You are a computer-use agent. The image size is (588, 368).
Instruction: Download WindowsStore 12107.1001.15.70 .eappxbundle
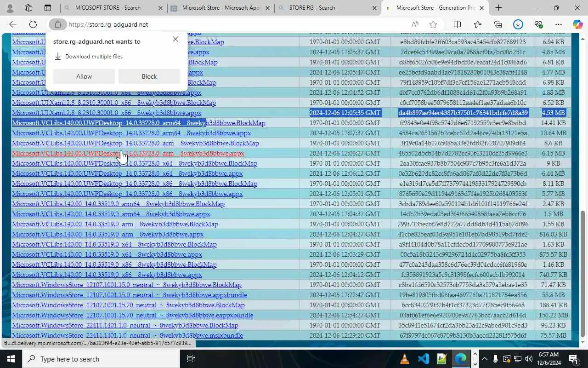tap(133, 315)
